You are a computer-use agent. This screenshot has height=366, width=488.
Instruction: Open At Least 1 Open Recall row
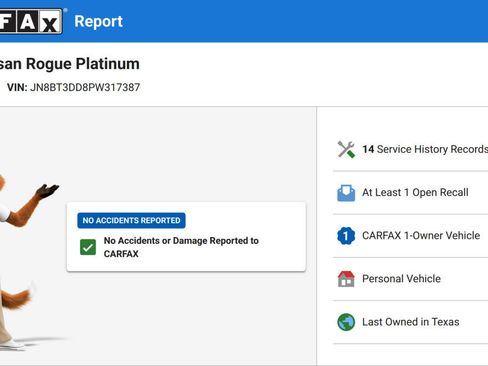410,193
